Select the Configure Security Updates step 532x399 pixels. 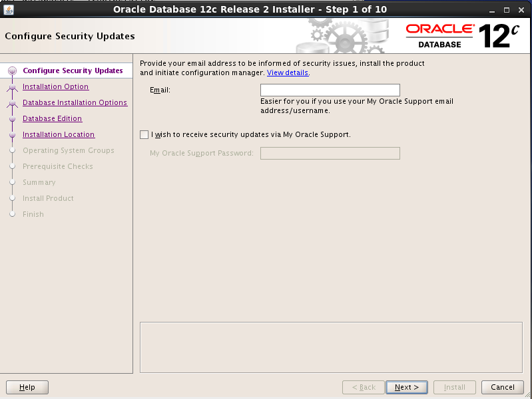(73, 70)
